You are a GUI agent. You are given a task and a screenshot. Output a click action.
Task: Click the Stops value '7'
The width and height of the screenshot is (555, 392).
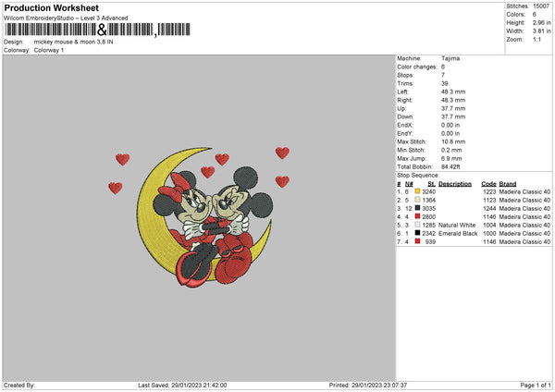[443, 75]
